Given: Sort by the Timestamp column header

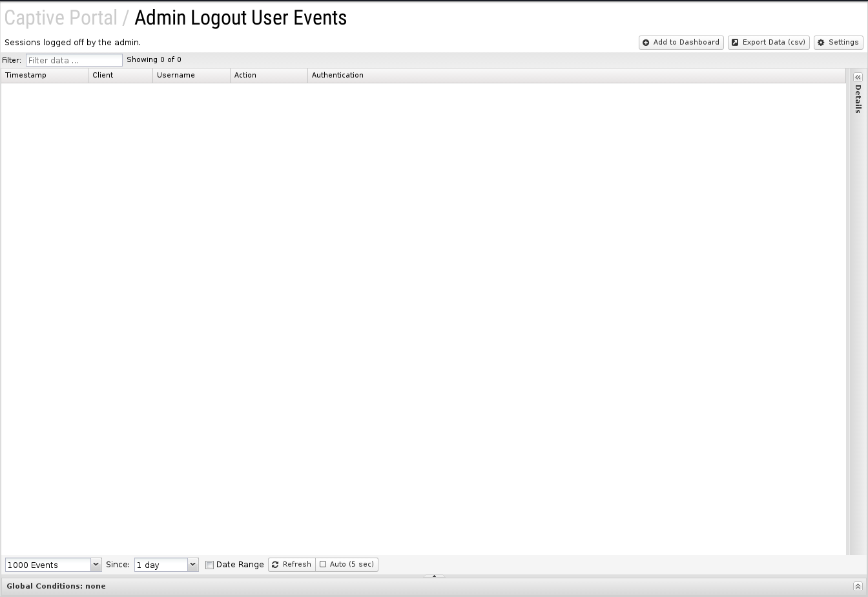Looking at the screenshot, I should (x=45, y=76).
